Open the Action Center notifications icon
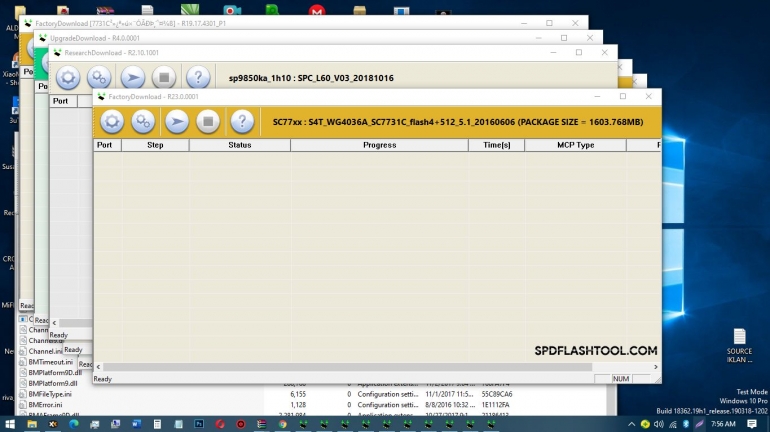 [x=752, y=424]
